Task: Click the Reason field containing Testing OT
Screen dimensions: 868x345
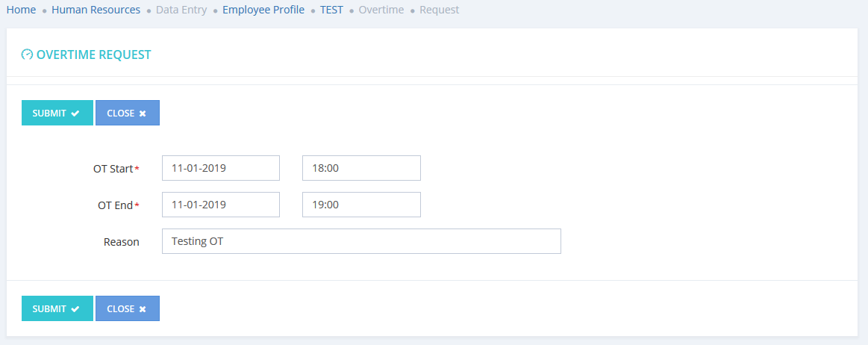Action: point(361,241)
